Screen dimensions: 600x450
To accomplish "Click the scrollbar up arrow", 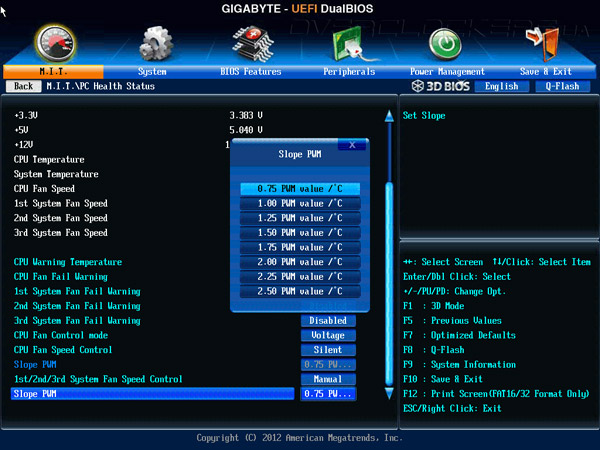I will 389,116.
